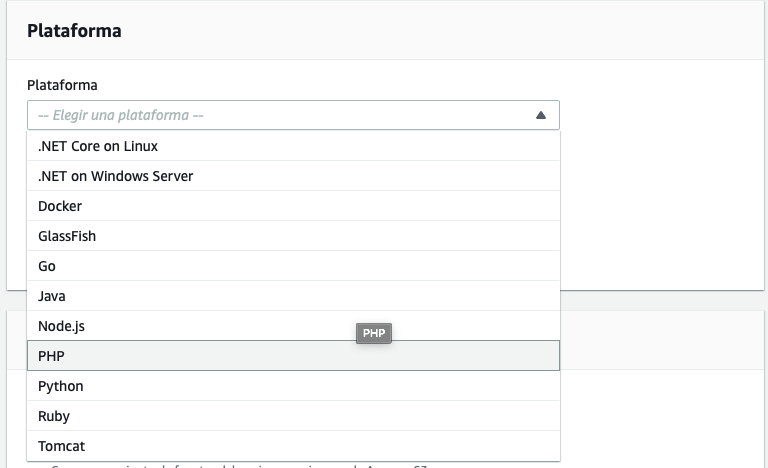
Task: Pick Ruby platform option
Action: 293,416
